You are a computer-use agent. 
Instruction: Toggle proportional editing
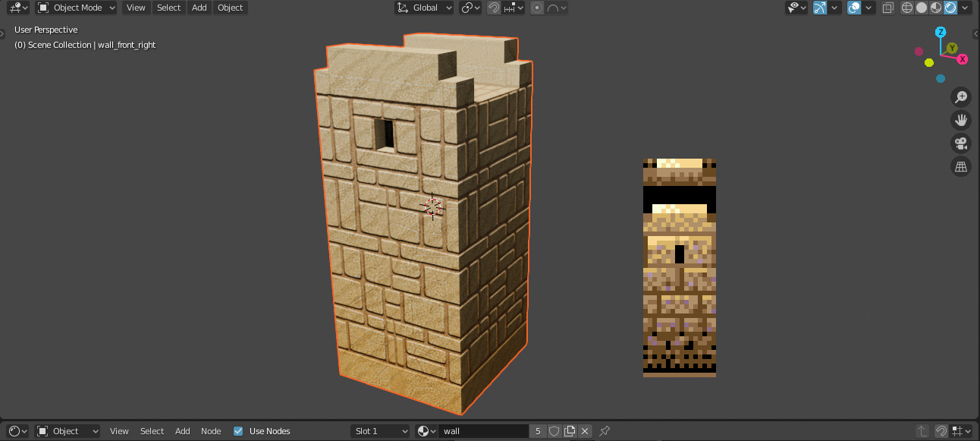[537, 8]
